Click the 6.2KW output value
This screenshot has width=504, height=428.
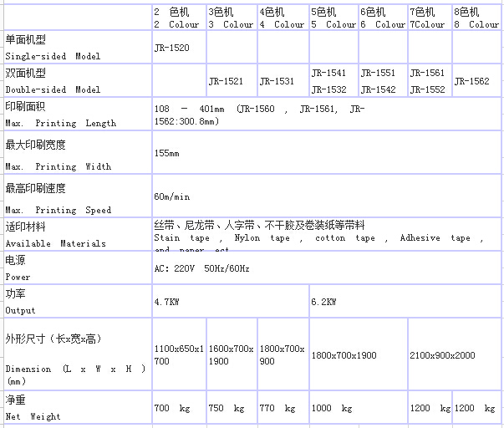(323, 302)
